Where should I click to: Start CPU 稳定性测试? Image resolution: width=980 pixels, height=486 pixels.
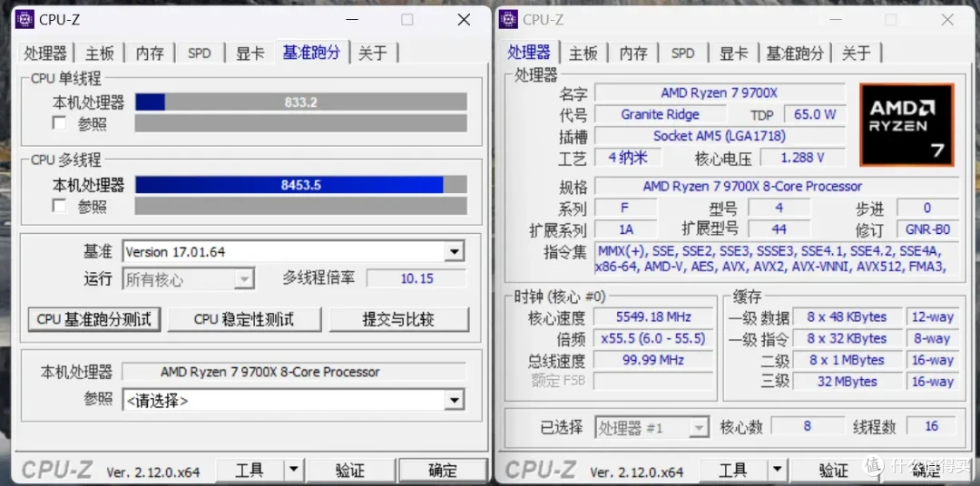click(244, 319)
